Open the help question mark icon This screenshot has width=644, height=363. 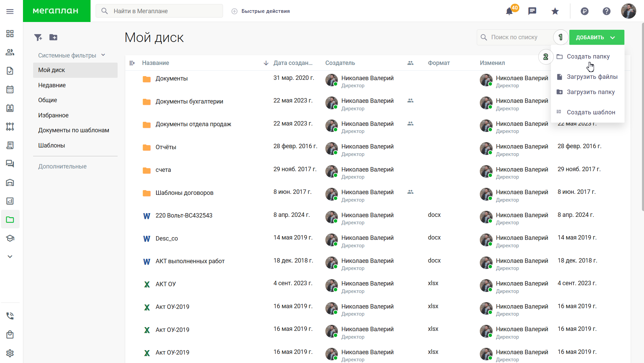[x=606, y=11]
